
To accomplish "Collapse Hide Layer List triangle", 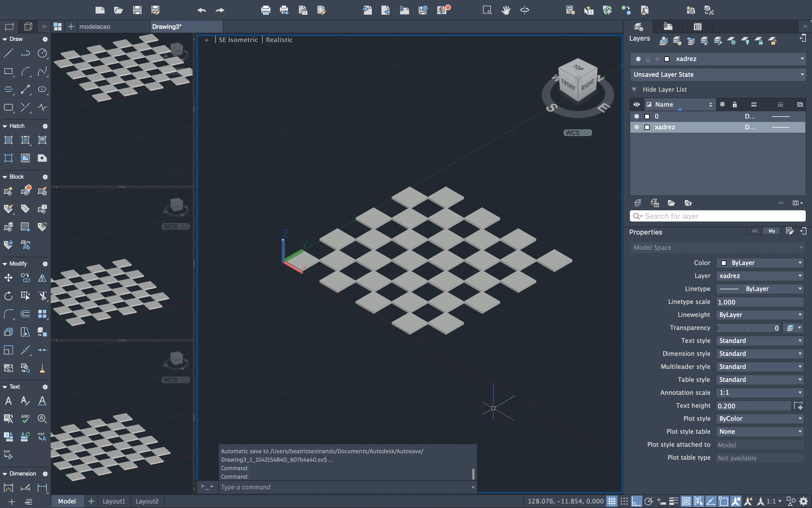I will 634,89.
